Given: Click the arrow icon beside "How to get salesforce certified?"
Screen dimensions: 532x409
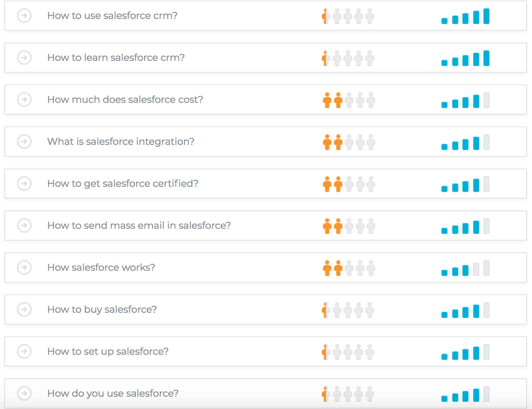Looking at the screenshot, I should click(24, 183).
